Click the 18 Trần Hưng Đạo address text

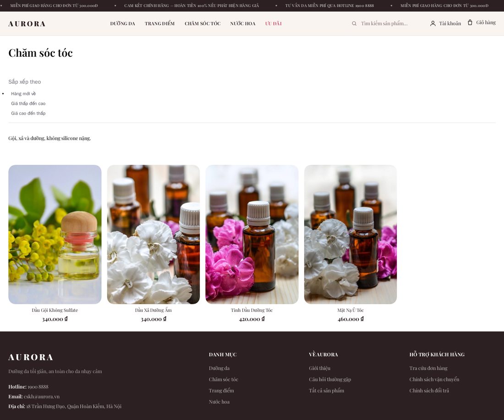[x=74, y=407]
